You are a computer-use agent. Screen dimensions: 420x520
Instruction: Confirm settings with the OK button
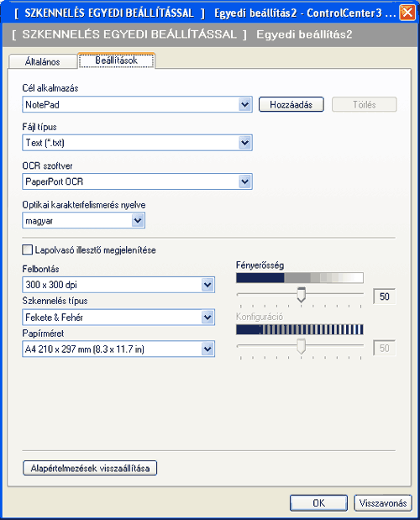click(x=318, y=503)
